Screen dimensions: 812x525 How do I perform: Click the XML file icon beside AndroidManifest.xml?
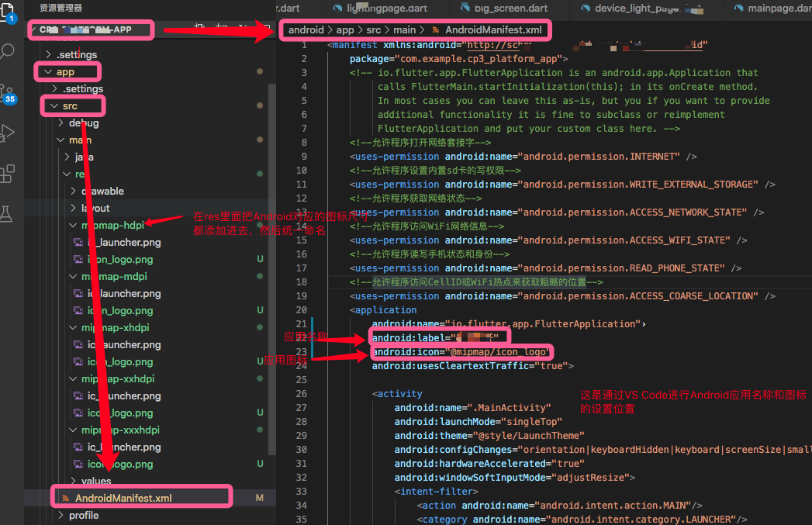pyautogui.click(x=66, y=498)
